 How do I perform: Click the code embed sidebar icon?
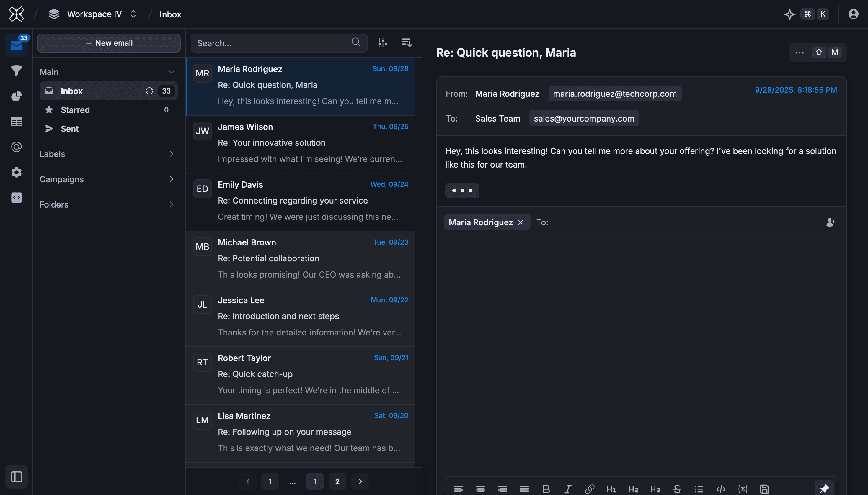16,198
